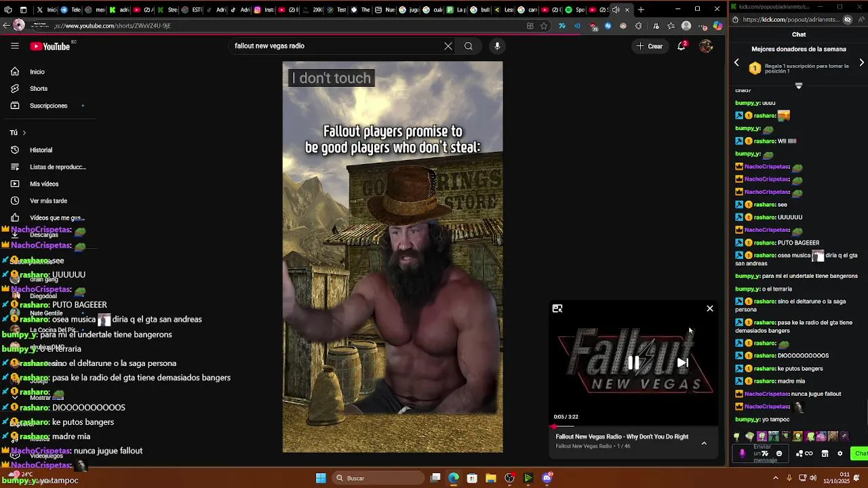
Task: Go to previous top donors slide
Action: tap(736, 62)
